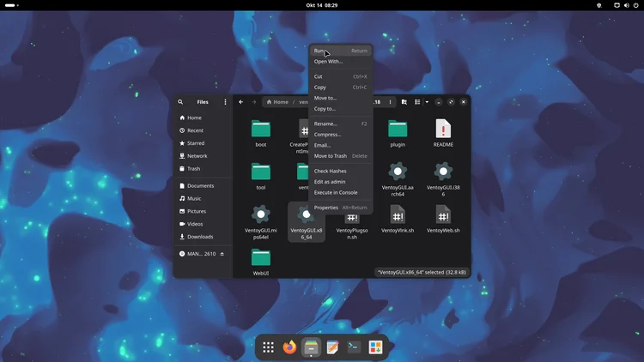Select Move to... menu entry
Image resolution: width=644 pixels, height=362 pixels.
click(341, 98)
